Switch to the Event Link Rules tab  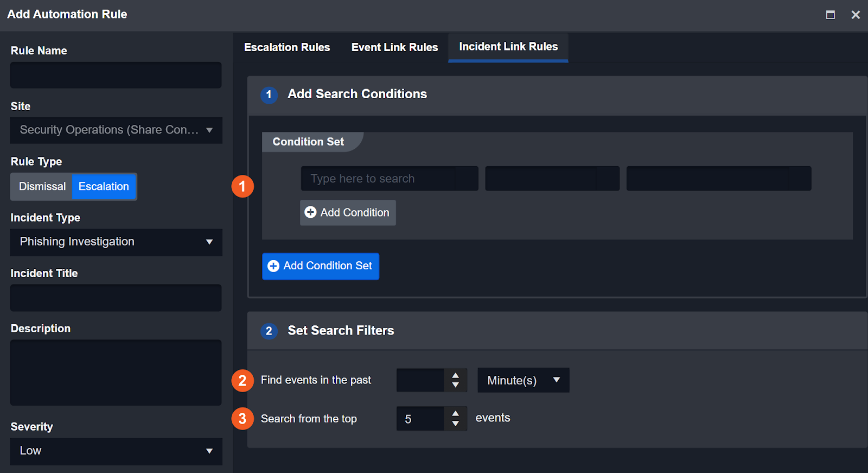tap(394, 47)
